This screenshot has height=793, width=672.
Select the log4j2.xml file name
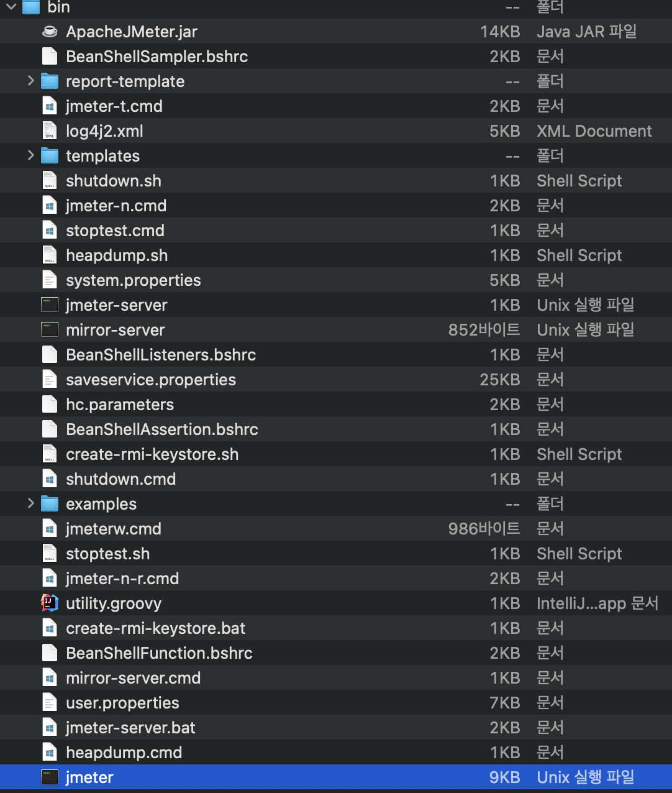105,131
